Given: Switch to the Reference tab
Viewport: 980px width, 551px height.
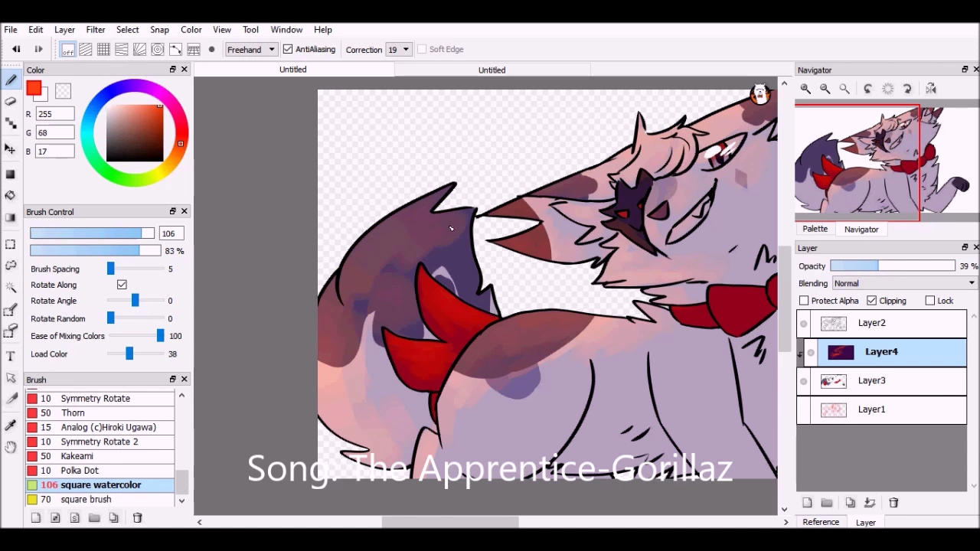Looking at the screenshot, I should (821, 522).
